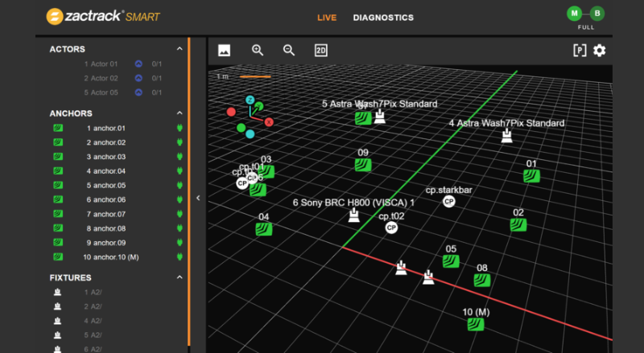Click anchor 09 marker in 3D view
The height and width of the screenshot is (353, 644).
[x=363, y=165]
